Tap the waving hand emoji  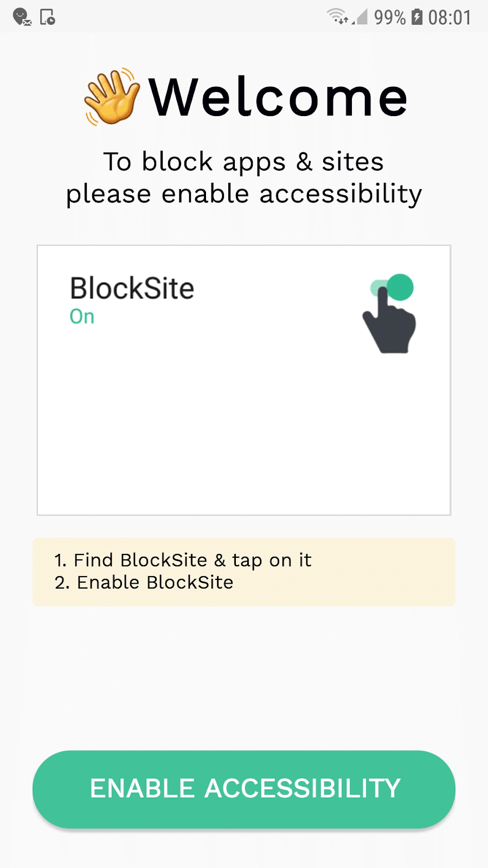click(x=112, y=97)
